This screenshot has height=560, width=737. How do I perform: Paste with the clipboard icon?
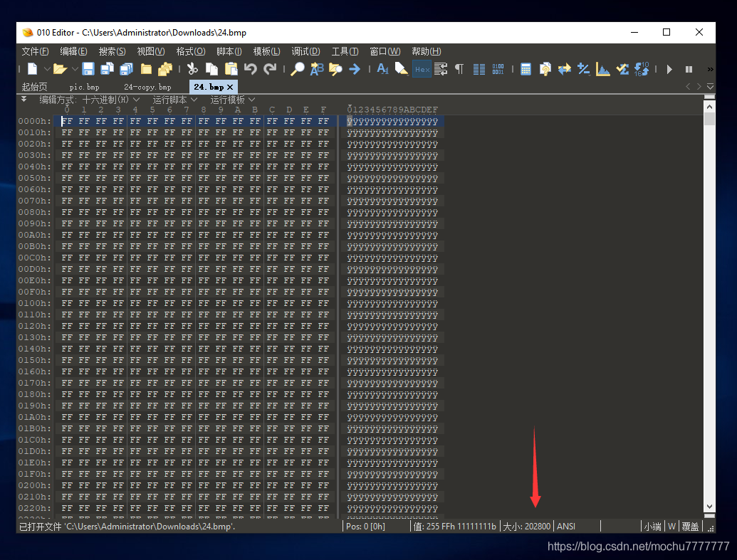(231, 69)
